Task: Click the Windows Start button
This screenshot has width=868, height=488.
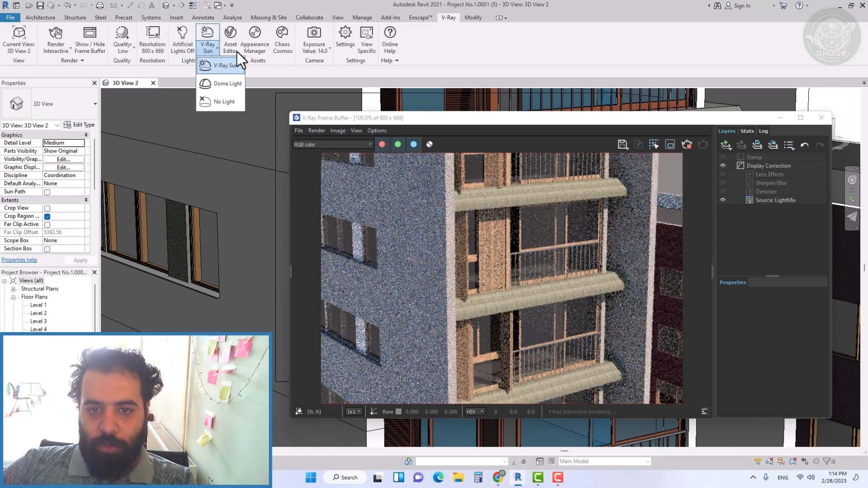Action: 310,477
